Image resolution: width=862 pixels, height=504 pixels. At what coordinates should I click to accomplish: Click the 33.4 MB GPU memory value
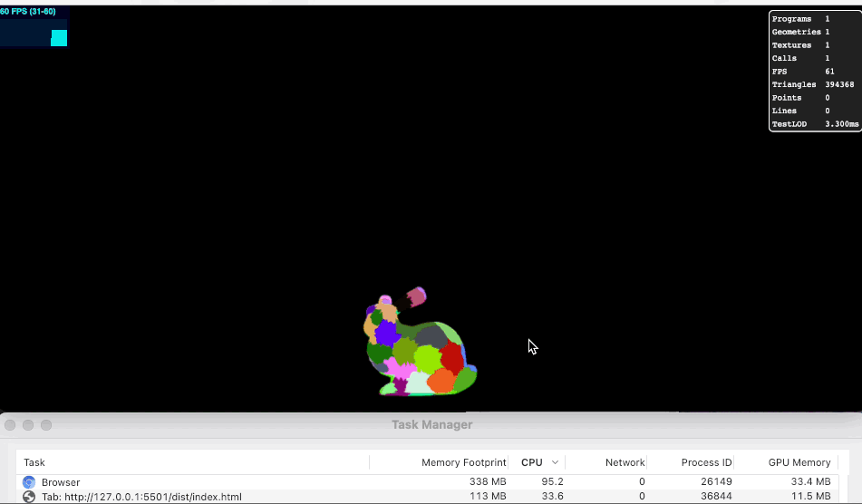(x=811, y=481)
